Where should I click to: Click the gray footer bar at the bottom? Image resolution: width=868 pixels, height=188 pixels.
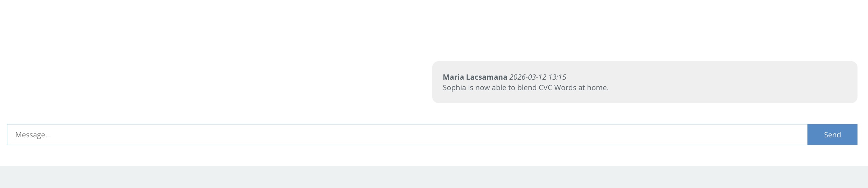pos(434,177)
